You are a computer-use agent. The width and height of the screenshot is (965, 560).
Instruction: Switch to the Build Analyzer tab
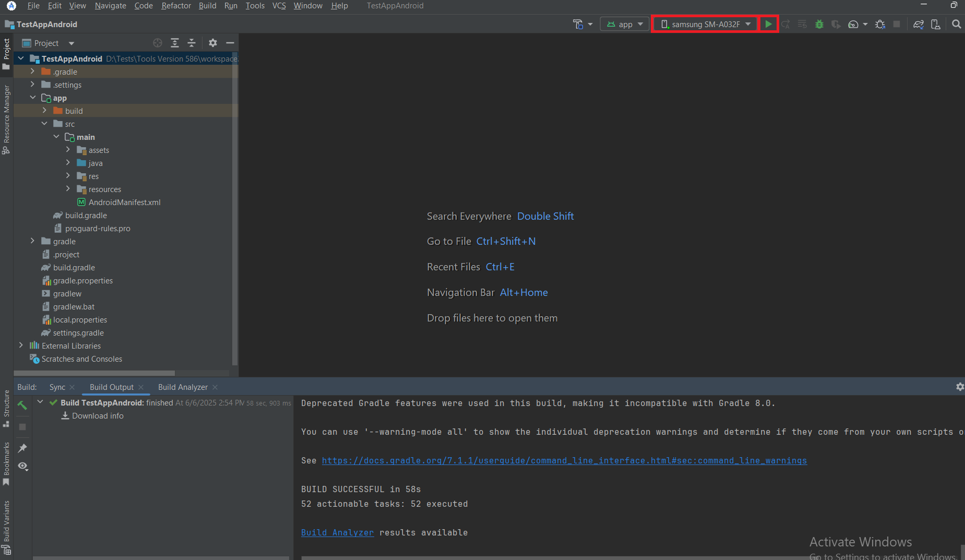183,387
